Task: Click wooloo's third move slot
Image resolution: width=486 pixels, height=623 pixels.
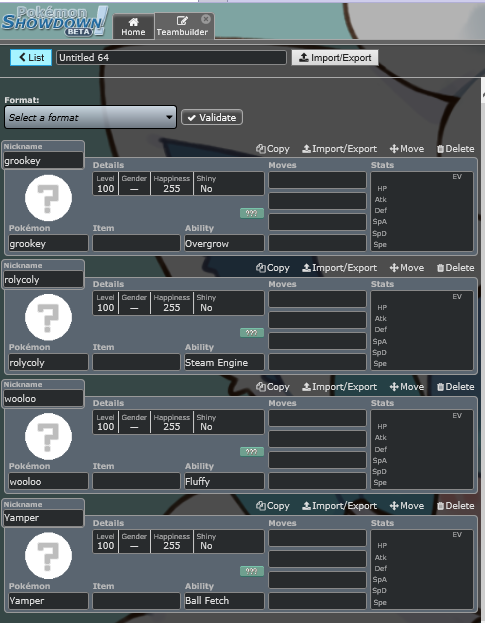Action: (317, 460)
